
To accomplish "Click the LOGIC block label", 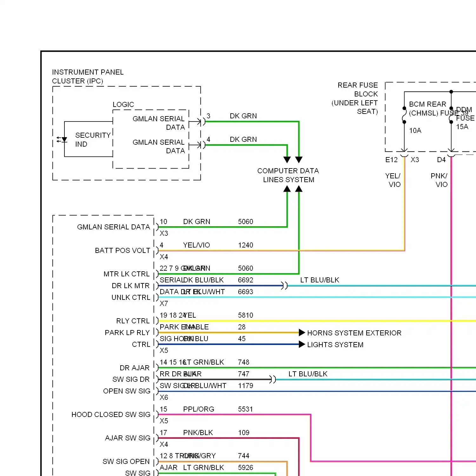I will 123,104.
